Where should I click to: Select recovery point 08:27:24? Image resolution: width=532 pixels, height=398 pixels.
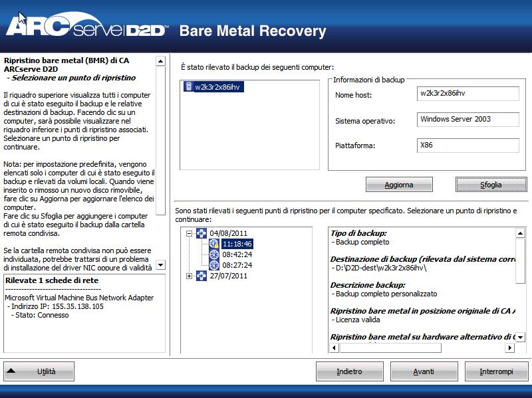[237, 265]
